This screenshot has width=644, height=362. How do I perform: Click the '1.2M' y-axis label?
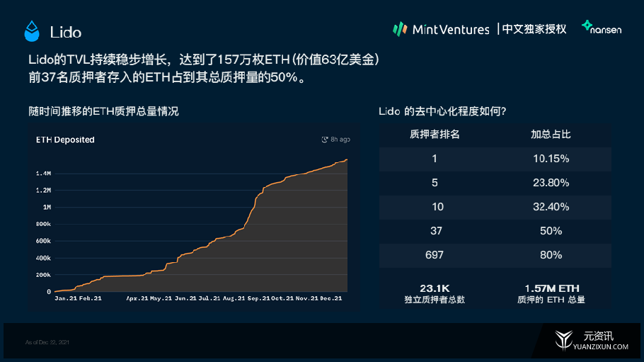click(44, 190)
